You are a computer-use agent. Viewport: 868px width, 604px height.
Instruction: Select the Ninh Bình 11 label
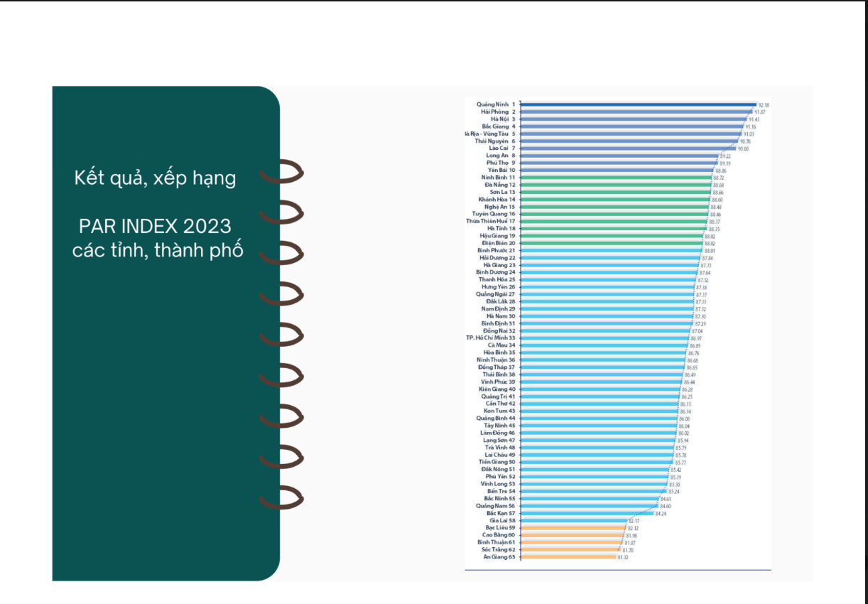pyautogui.click(x=498, y=178)
